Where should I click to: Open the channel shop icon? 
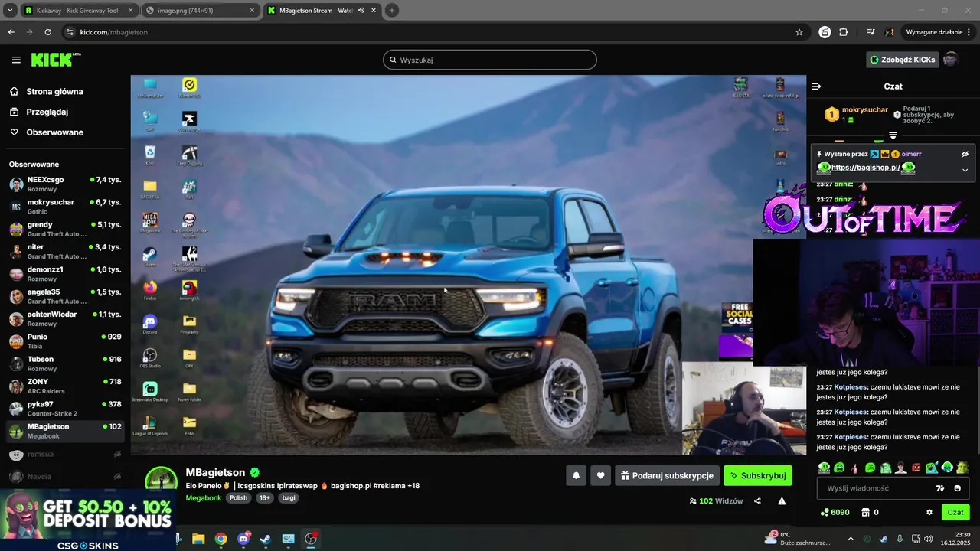click(x=866, y=512)
